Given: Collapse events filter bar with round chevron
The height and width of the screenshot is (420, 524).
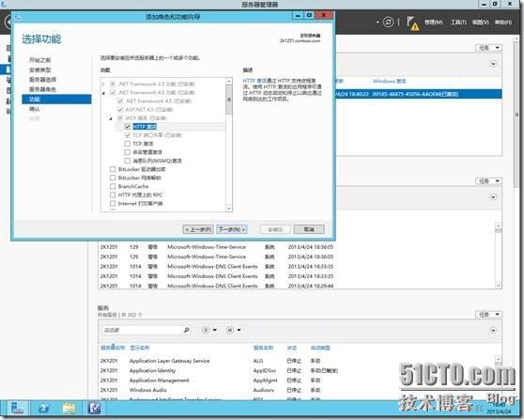Looking at the screenshot, I should pos(493,197).
